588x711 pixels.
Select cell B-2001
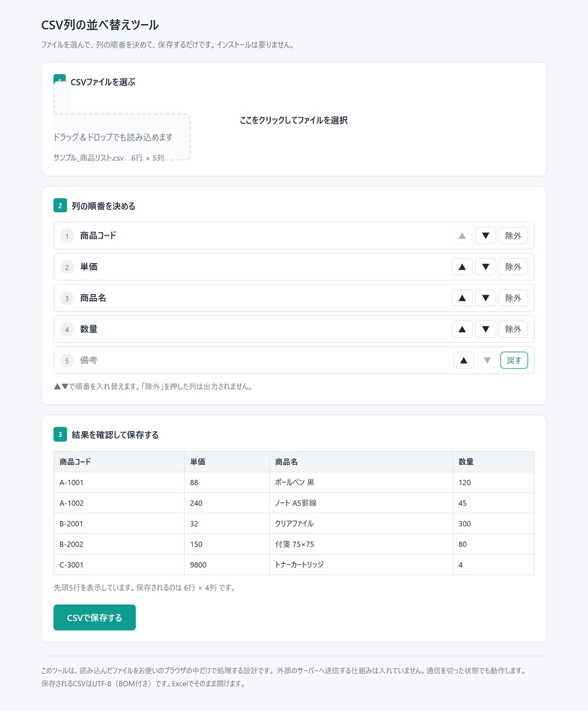point(119,524)
